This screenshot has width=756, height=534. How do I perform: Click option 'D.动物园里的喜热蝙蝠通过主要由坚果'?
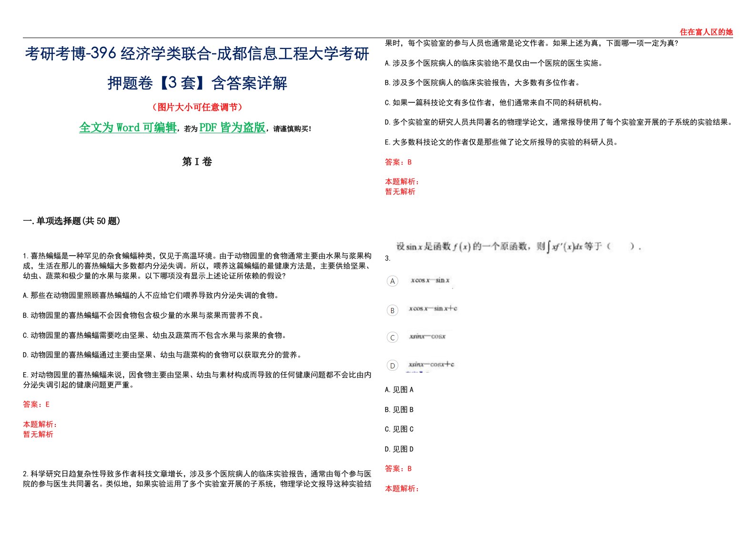point(162,355)
